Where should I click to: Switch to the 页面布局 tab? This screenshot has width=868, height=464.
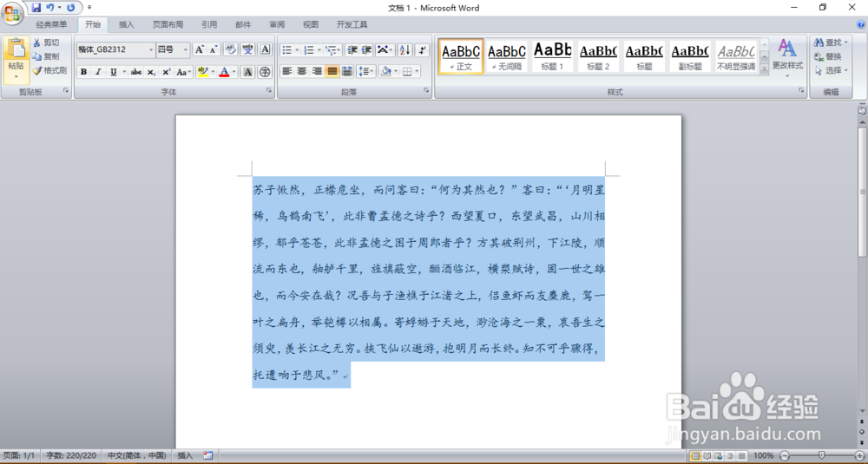[168, 24]
